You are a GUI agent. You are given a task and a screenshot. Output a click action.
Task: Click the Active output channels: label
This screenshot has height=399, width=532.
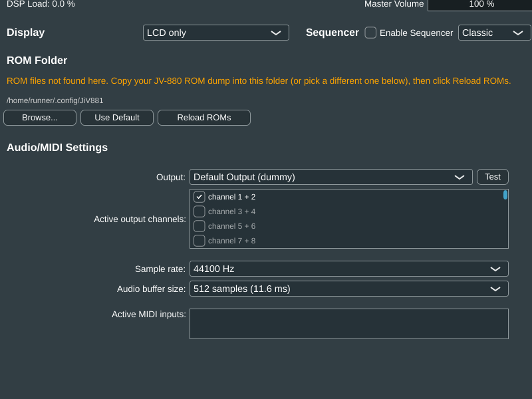[x=140, y=219]
